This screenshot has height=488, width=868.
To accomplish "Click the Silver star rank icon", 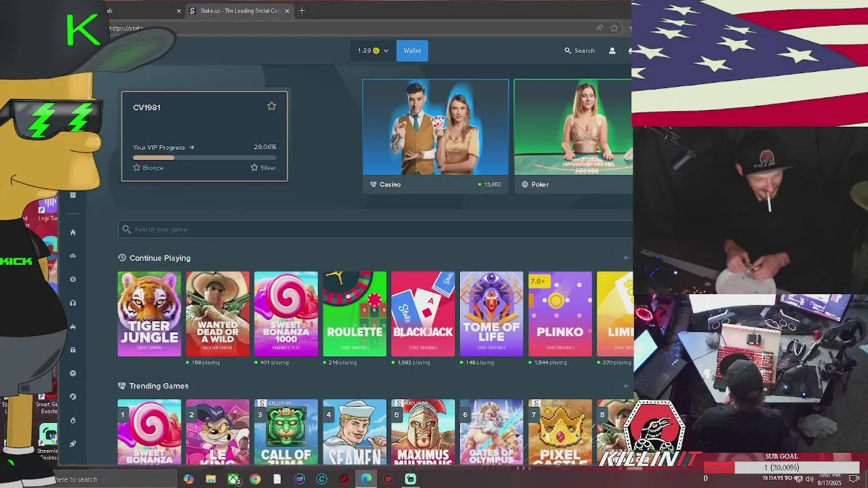I will tap(254, 167).
